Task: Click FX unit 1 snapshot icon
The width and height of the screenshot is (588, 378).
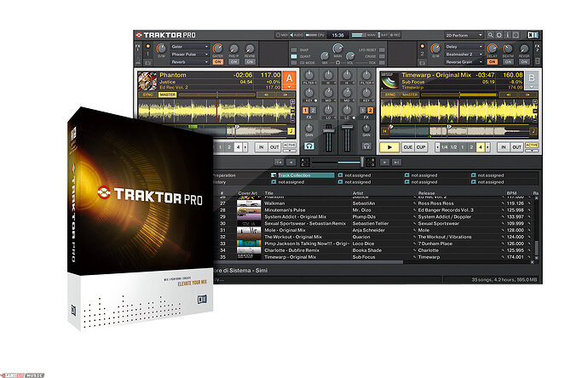Action: (x=148, y=62)
